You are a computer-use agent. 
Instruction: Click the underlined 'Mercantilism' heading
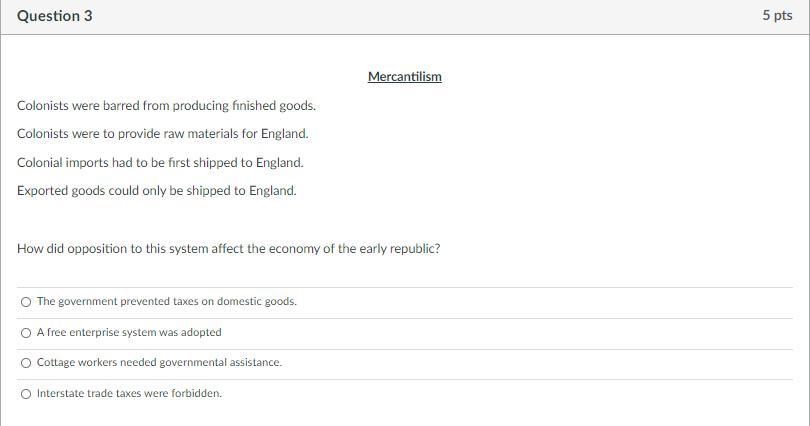coord(404,77)
